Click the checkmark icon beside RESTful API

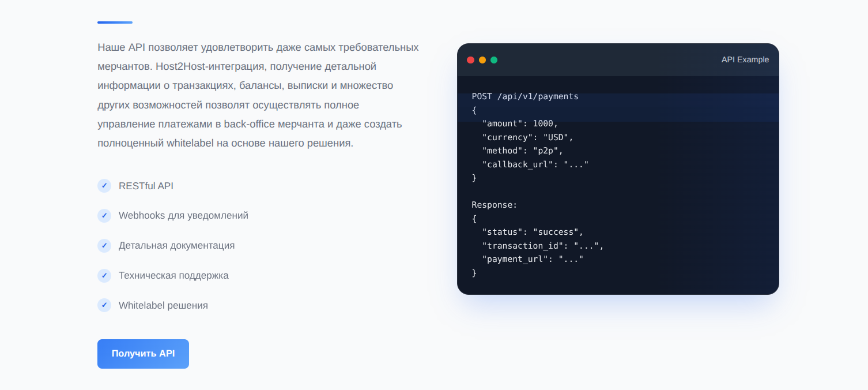104,186
